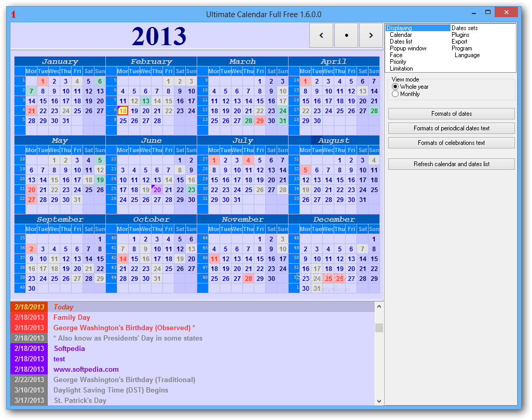Click George Washington's Birthday (Observed) entry

193,328
